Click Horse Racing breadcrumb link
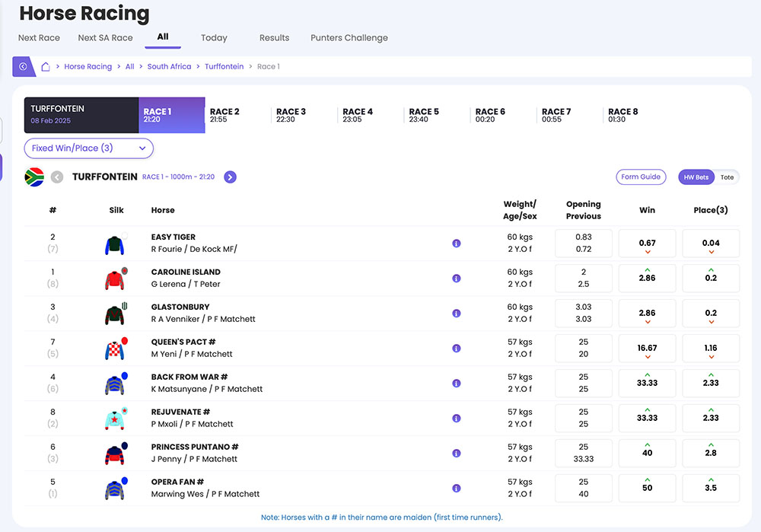Screen dimensions: 761x532 coord(88,66)
